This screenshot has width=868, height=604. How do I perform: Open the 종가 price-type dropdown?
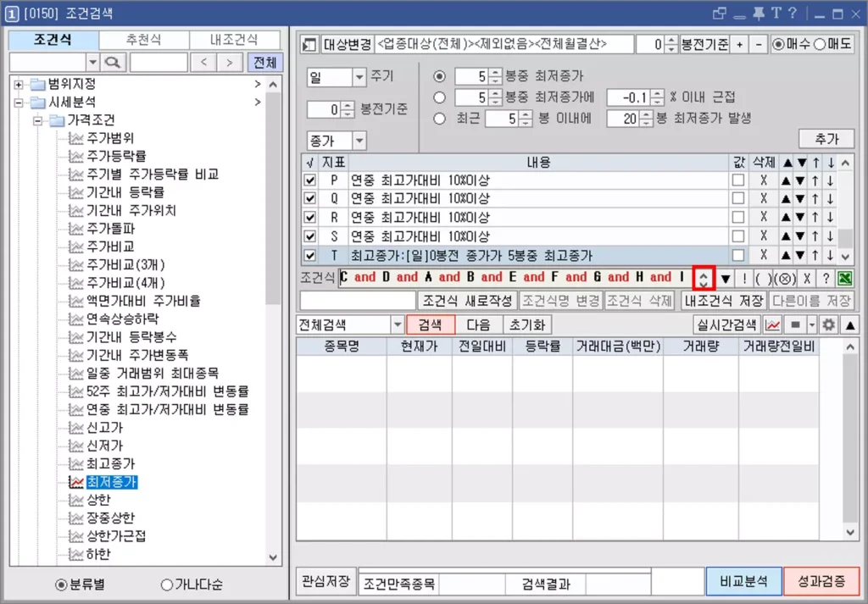(x=359, y=141)
